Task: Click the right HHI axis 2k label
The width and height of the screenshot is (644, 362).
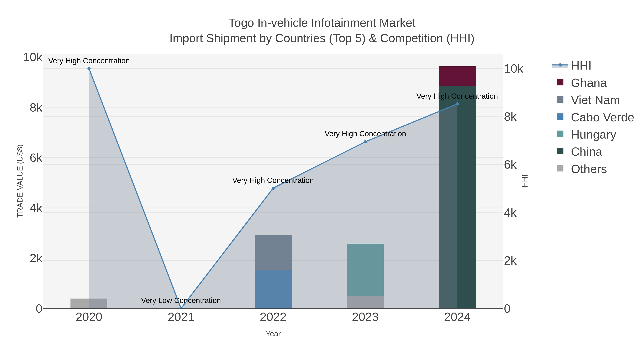Action: pos(510,261)
